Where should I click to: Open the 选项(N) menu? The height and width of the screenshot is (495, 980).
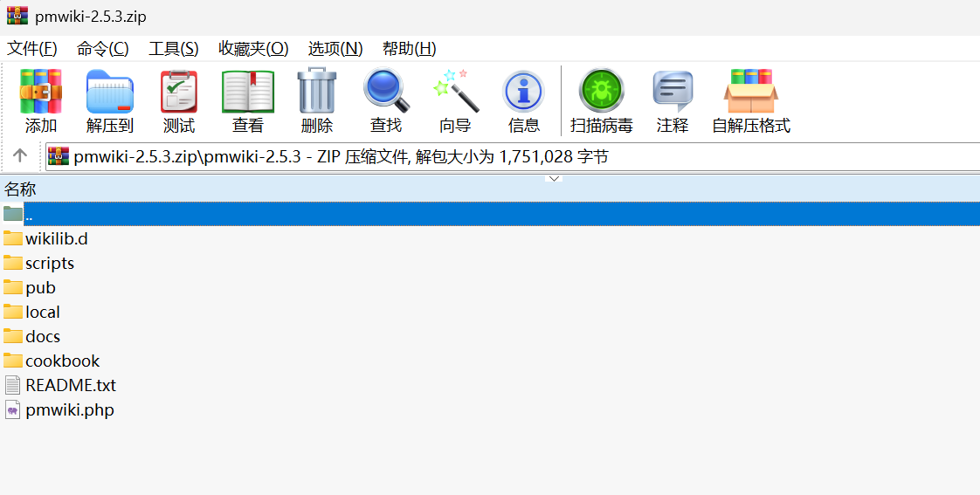click(x=335, y=48)
